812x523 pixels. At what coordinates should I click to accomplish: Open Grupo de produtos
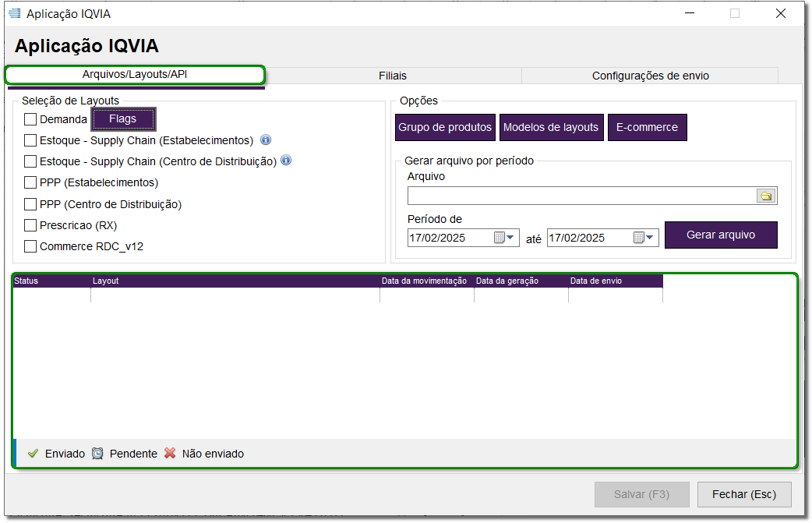tap(445, 127)
